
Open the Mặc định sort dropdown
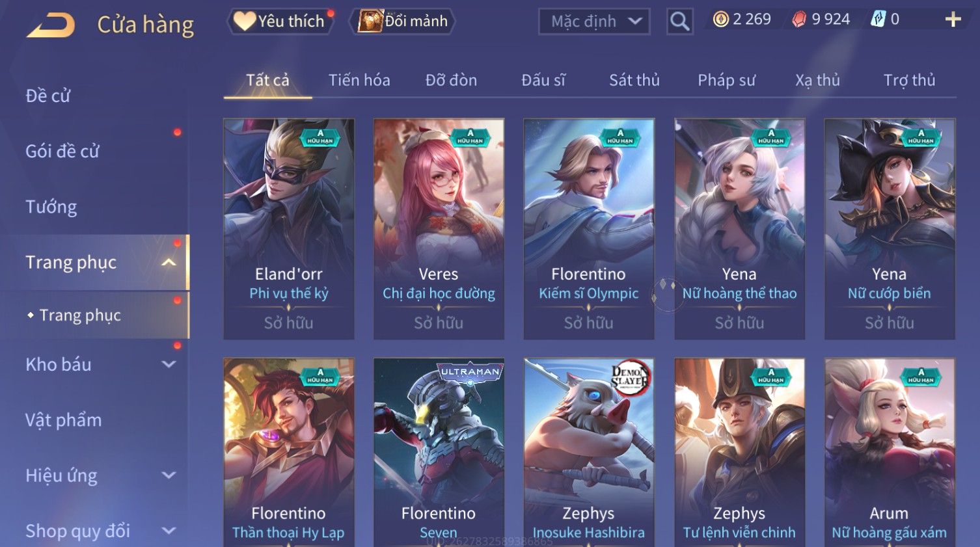pos(594,21)
